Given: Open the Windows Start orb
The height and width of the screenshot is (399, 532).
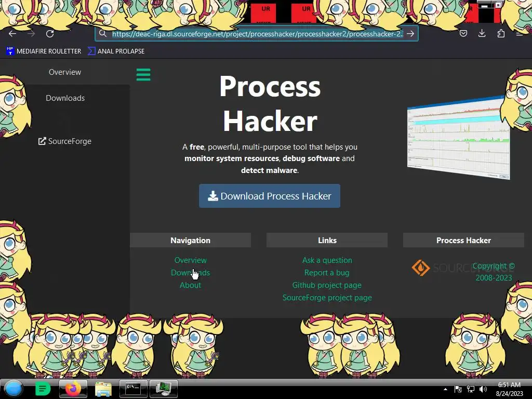Looking at the screenshot, I should click(14, 389).
